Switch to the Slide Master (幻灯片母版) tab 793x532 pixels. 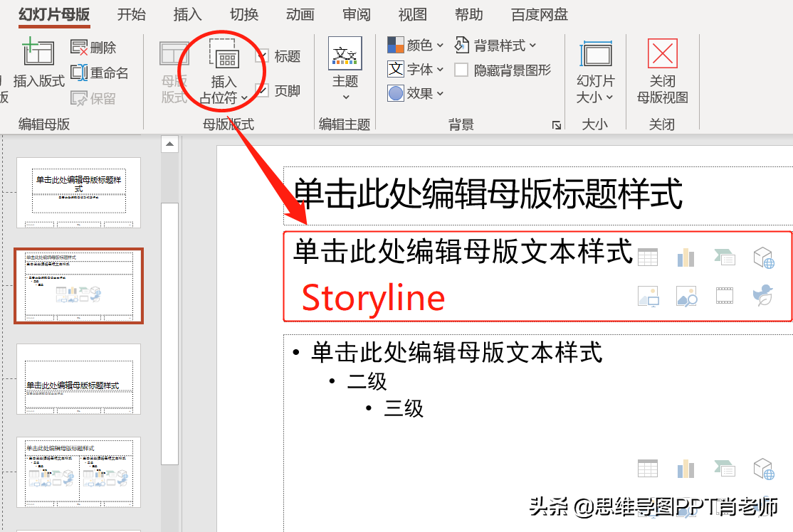54,15
